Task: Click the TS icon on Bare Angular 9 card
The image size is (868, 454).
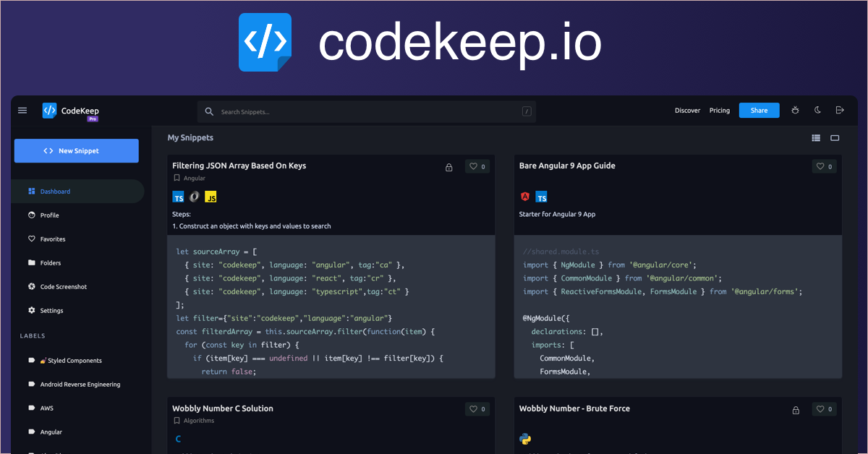Action: (541, 197)
